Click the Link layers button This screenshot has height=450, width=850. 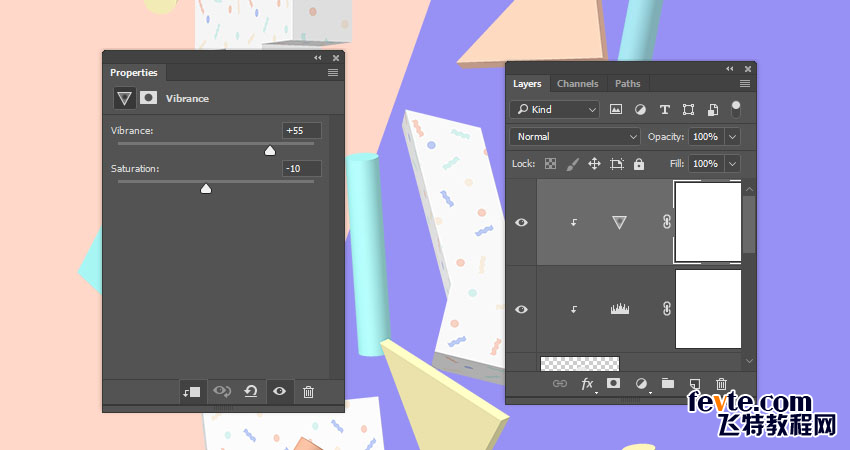[559, 384]
